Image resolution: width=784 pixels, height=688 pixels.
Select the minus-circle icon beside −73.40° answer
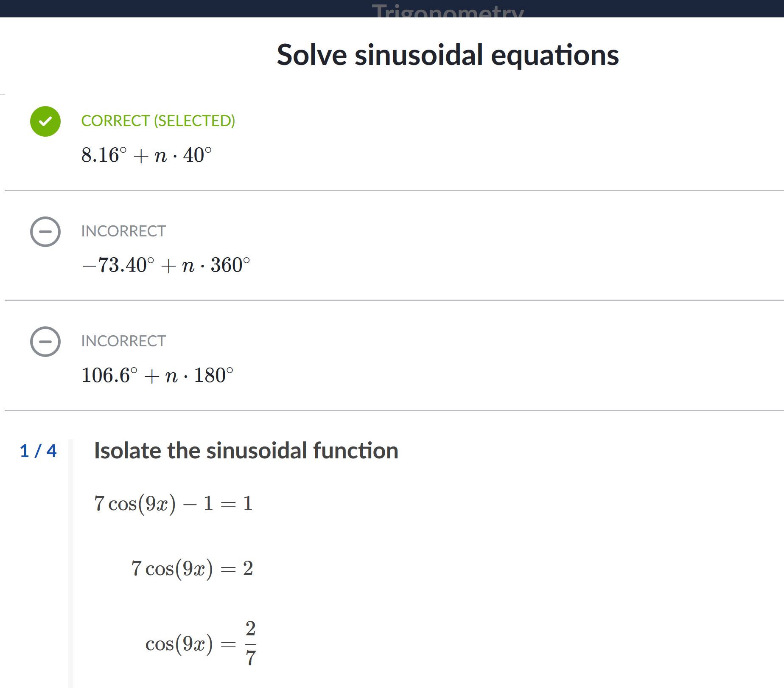pyautogui.click(x=45, y=232)
